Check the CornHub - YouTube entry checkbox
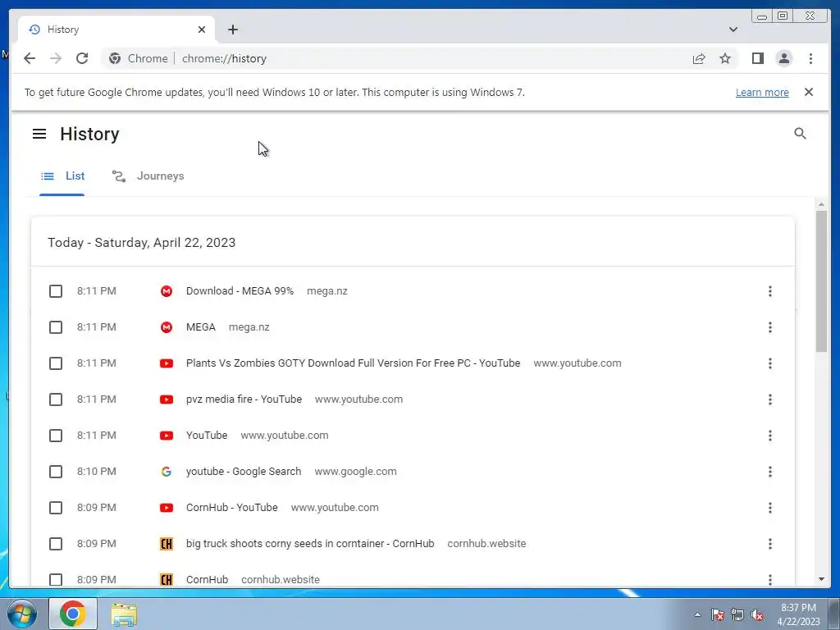 click(56, 507)
